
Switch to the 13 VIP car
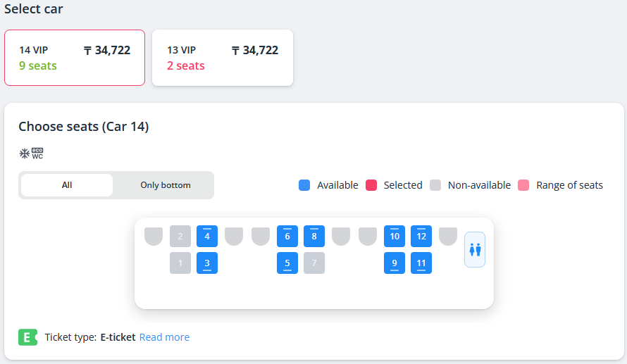point(223,58)
